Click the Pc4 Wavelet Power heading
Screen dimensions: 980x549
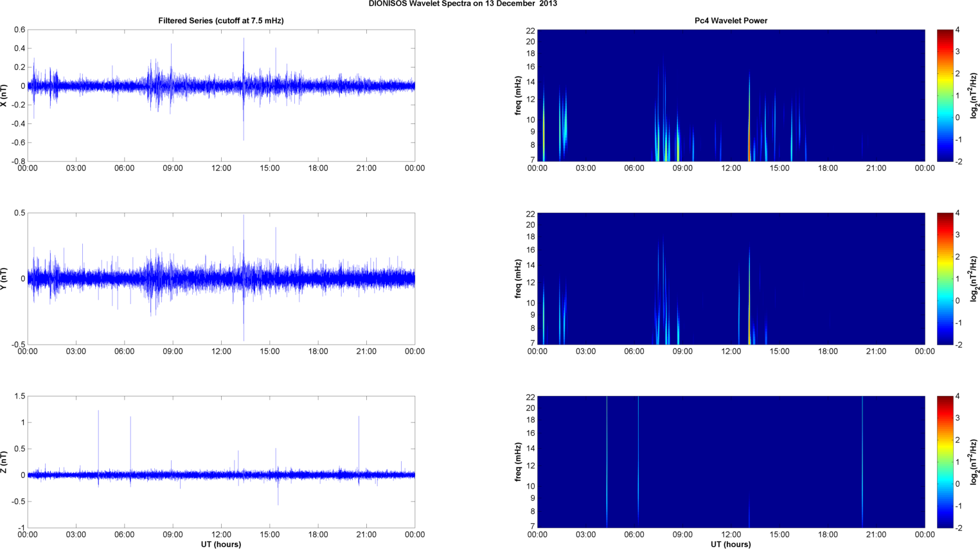tap(731, 21)
